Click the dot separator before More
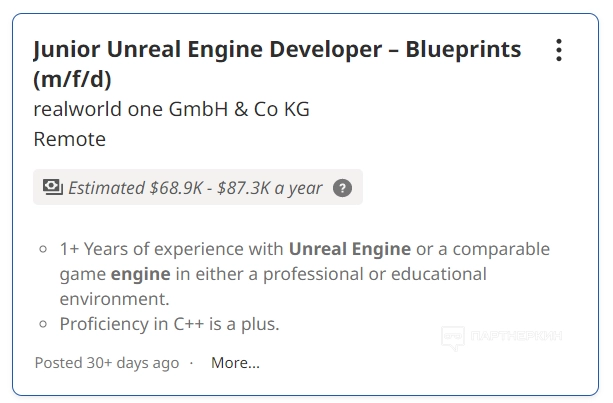613x403 pixels. click(x=192, y=363)
